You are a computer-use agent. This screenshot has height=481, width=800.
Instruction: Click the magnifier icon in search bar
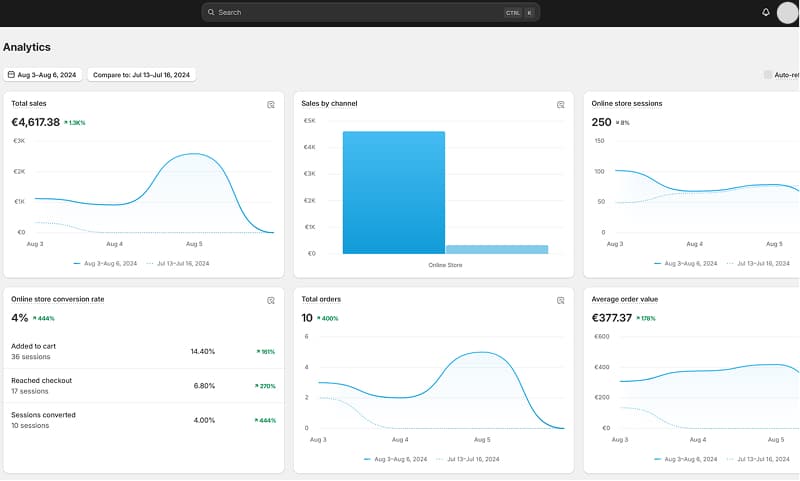pyautogui.click(x=211, y=13)
